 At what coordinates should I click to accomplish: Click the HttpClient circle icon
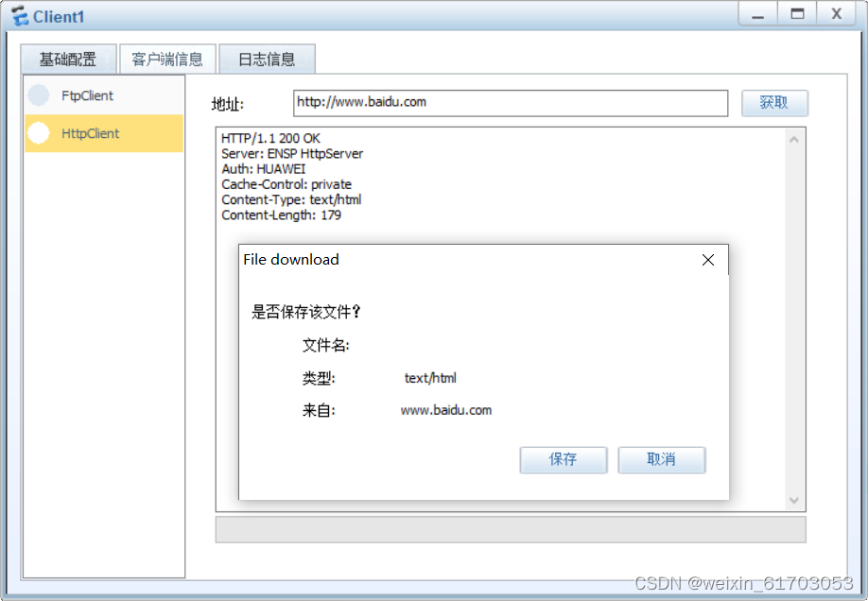tap(39, 133)
